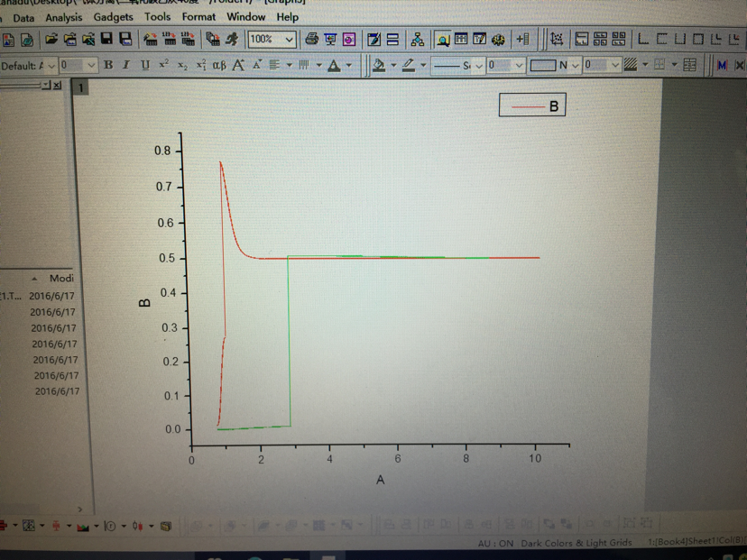This screenshot has height=560, width=747.
Task: Open the font color dropdown arrow
Action: 349,65
